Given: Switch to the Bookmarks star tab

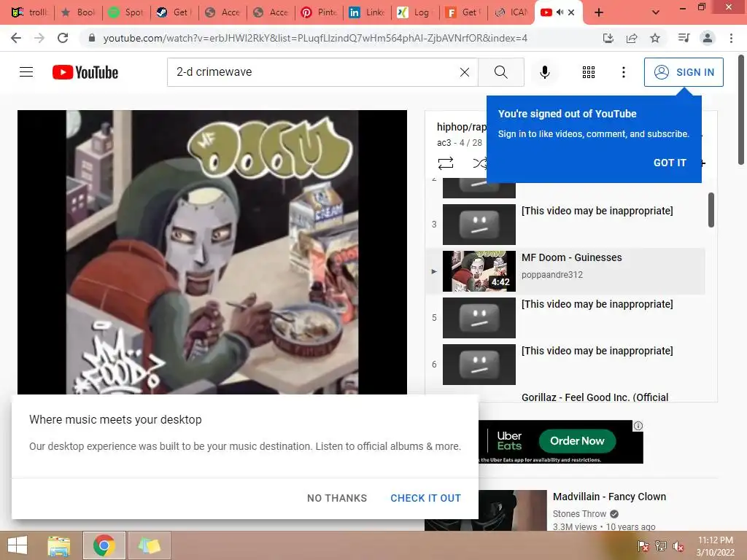Looking at the screenshot, I should tap(77, 12).
